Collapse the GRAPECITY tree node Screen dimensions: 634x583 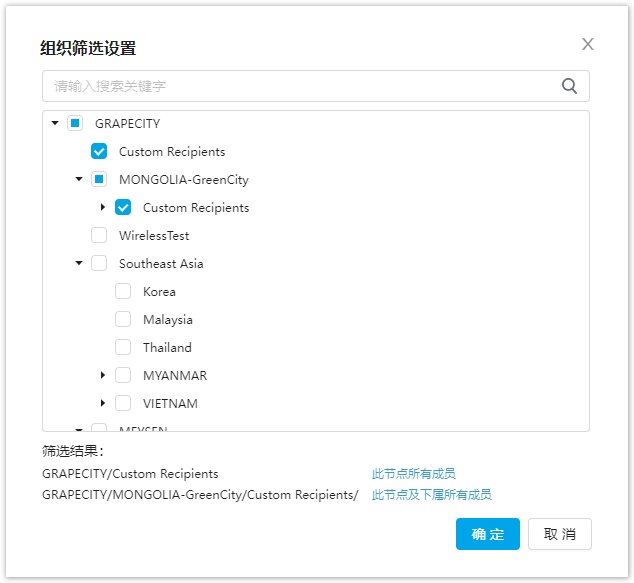point(55,123)
